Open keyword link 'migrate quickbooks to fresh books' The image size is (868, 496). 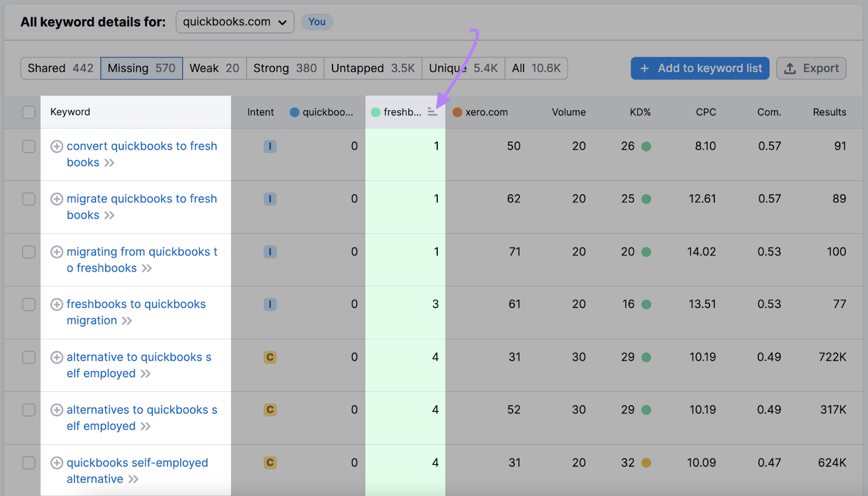pyautogui.click(x=142, y=207)
